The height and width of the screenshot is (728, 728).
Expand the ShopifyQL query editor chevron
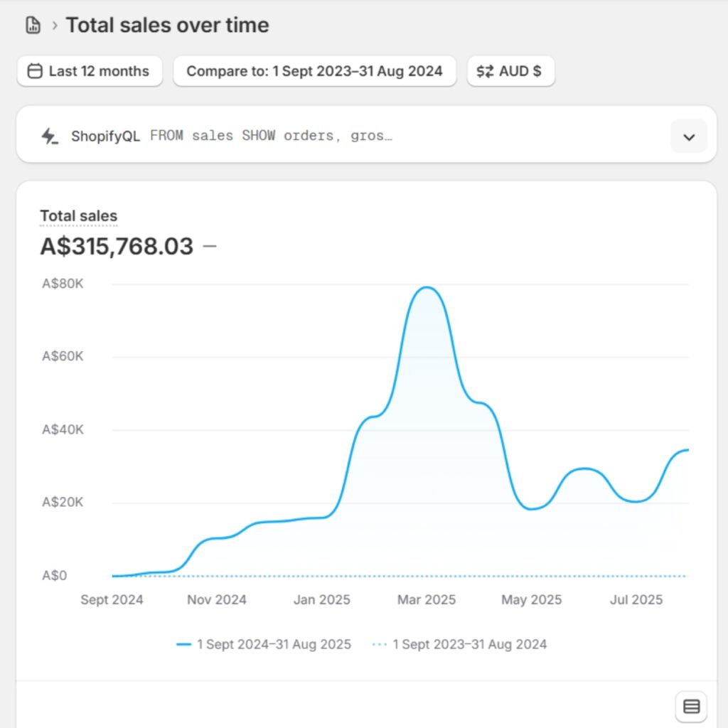(x=688, y=136)
